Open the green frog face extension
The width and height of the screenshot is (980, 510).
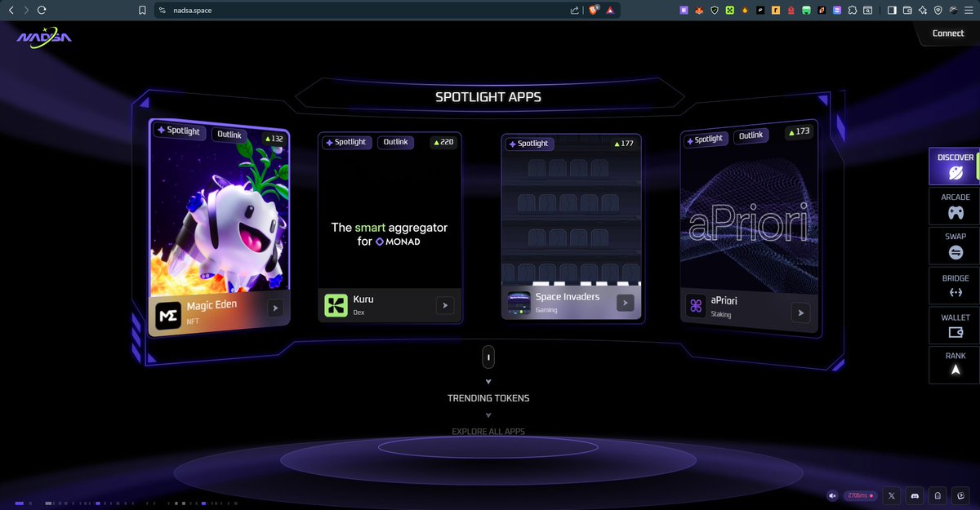(806, 11)
